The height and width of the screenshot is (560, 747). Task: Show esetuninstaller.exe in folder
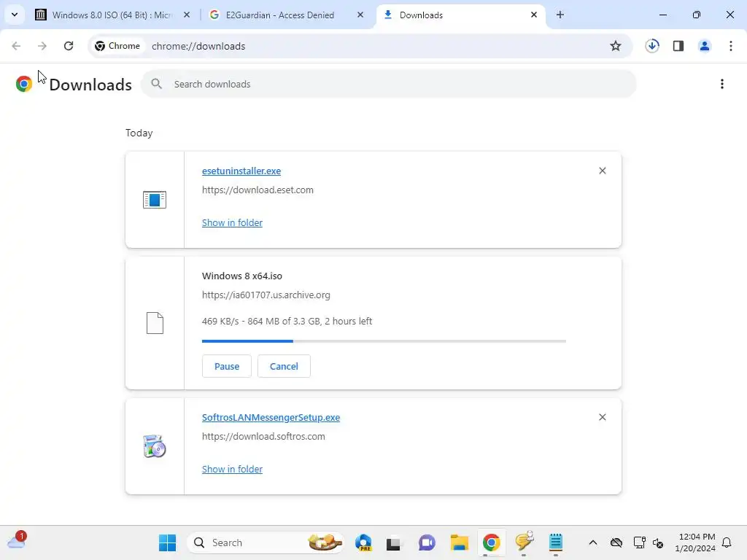pos(232,222)
